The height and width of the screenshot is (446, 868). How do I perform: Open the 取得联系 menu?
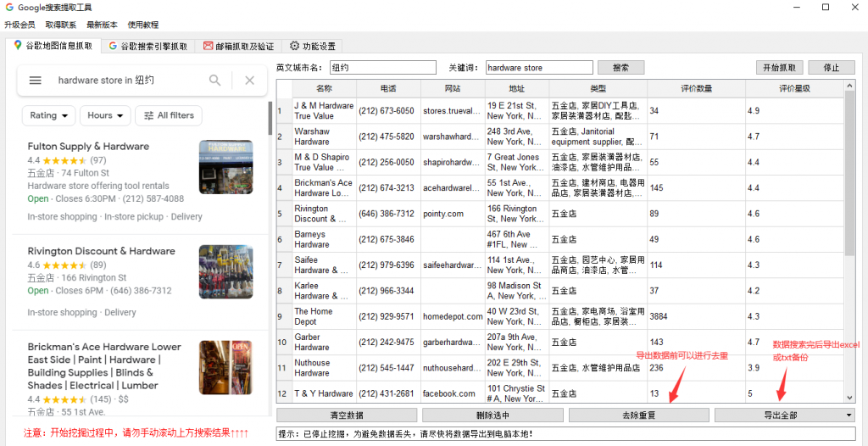[61, 25]
